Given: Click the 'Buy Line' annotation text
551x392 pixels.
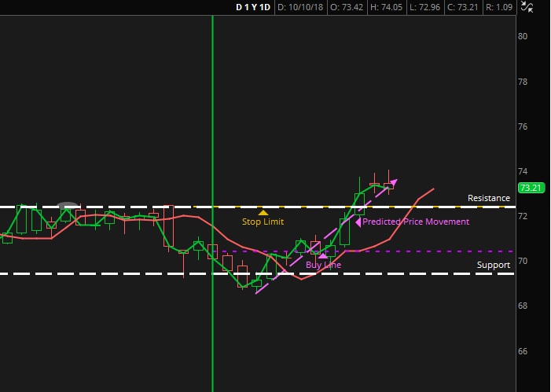Looking at the screenshot, I should click(323, 265).
